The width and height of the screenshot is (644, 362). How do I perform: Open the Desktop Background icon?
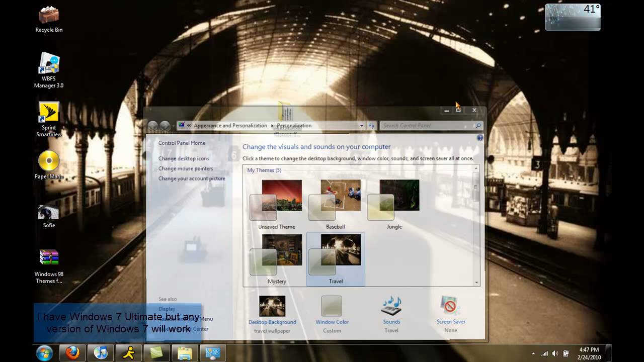[x=272, y=306]
